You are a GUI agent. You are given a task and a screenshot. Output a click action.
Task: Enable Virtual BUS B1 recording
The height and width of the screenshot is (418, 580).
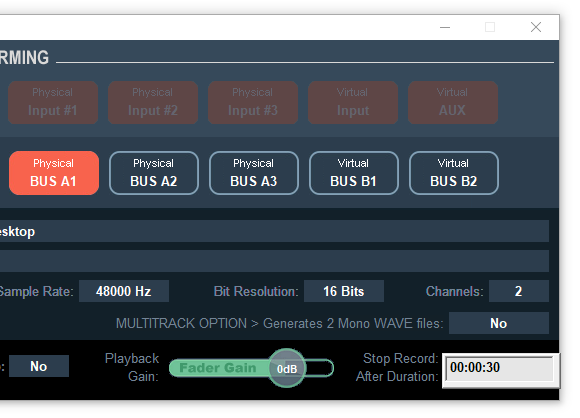coord(354,173)
